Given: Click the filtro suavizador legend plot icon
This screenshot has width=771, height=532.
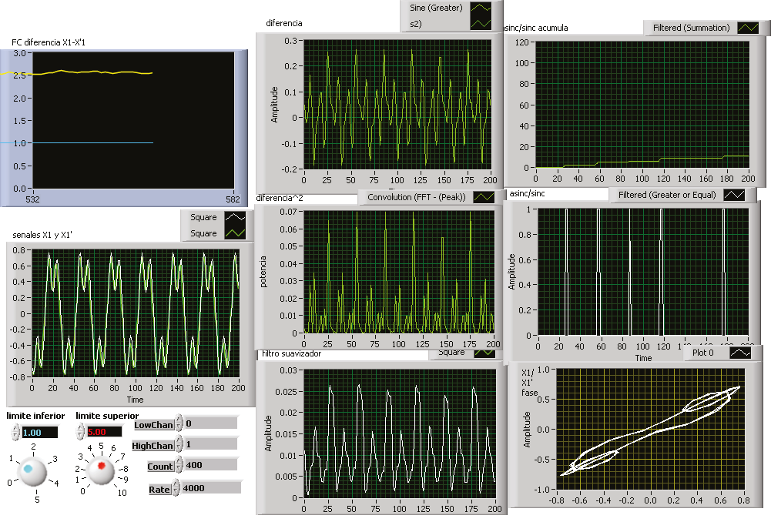Looking at the screenshot, I should click(x=484, y=353).
